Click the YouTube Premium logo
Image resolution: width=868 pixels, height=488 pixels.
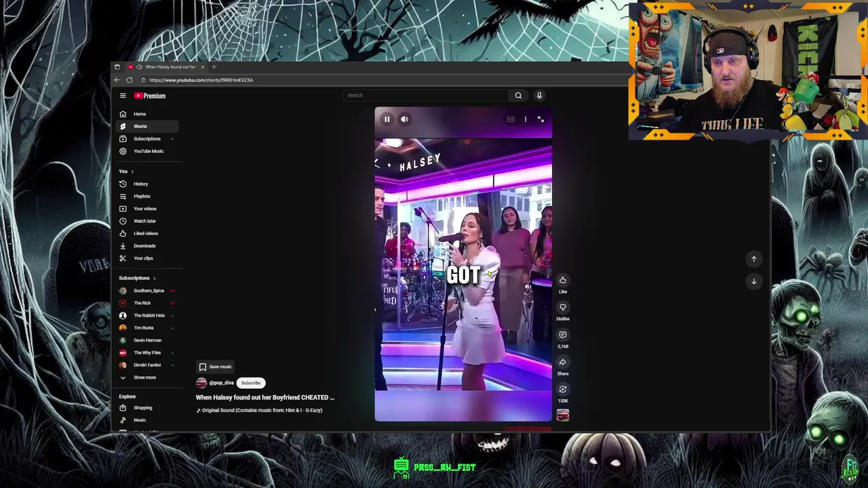pyautogui.click(x=150, y=96)
